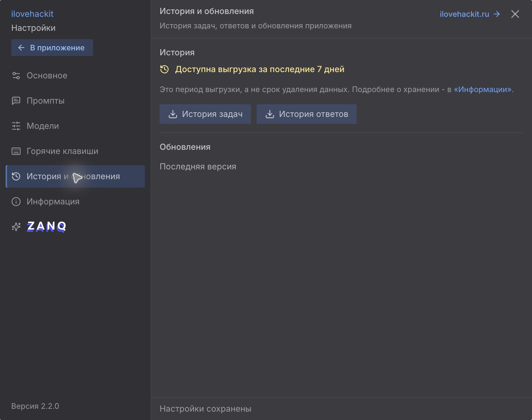532x420 pixels.
Task: Click the arrow icon next to ilovehackit.ru
Action: pyautogui.click(x=497, y=14)
